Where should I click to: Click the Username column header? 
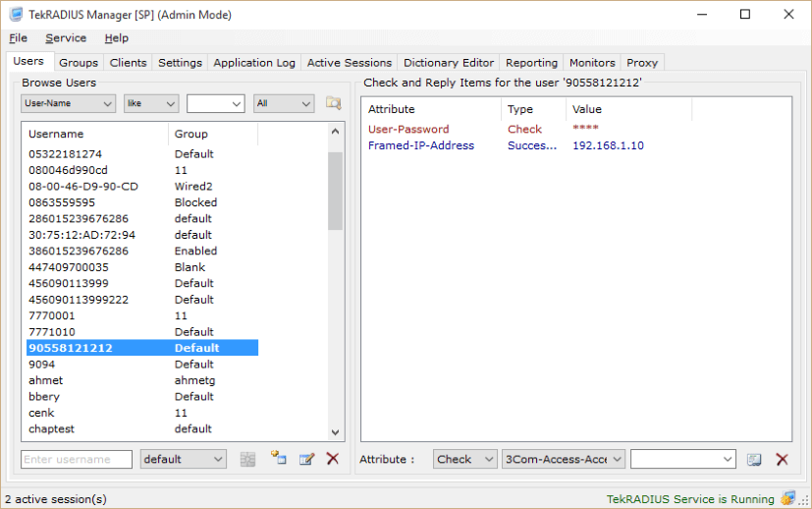(x=97, y=134)
